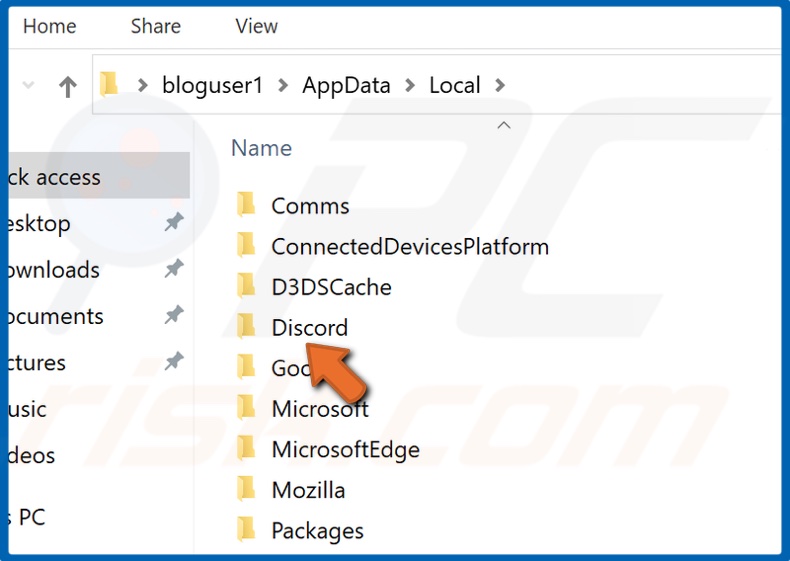This screenshot has width=790, height=561.
Task: Expand the chevron after Local in the path
Action: (500, 85)
